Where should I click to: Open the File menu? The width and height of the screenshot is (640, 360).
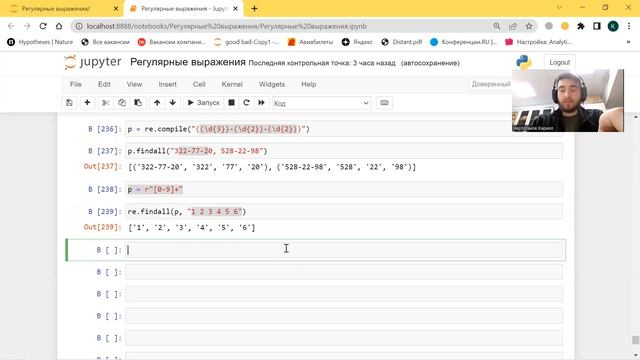coord(76,84)
